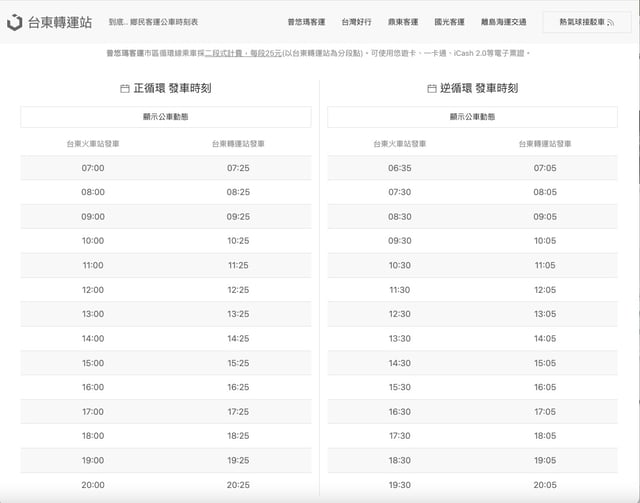This screenshot has width=640, height=503.
Task: Show bus status for 正循環 with 顯示公車動態
Action: (166, 117)
